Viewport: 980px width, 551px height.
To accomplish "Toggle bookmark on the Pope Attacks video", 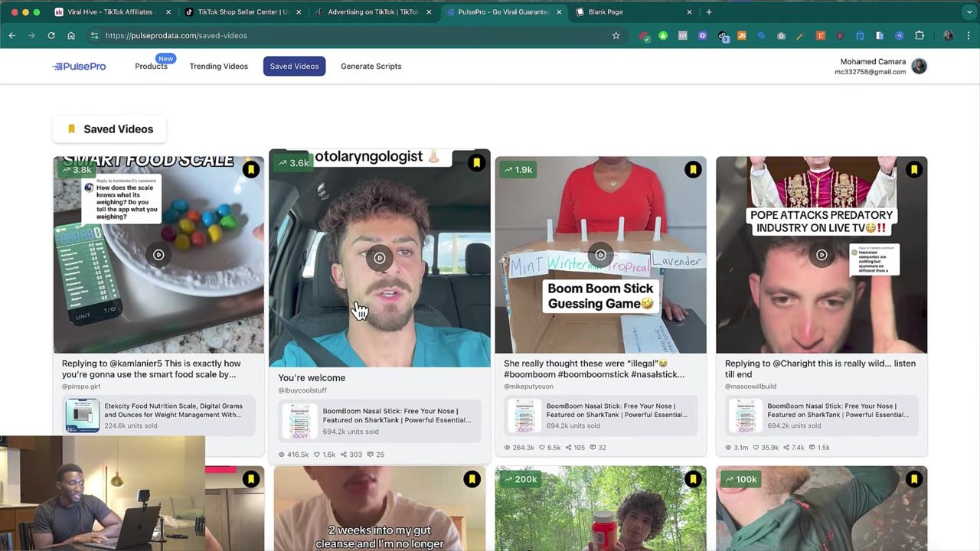I will [x=914, y=170].
